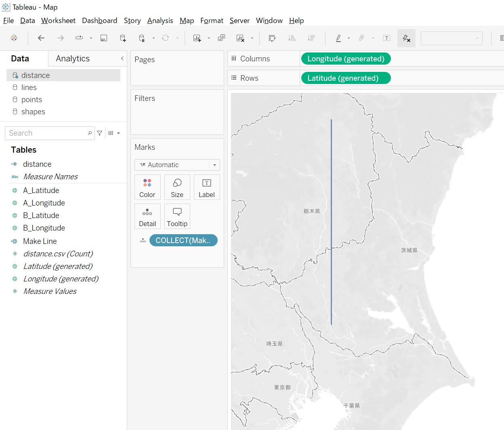504x430 pixels.
Task: Click the Sort Descending toolbar icon
Action: 311,38
